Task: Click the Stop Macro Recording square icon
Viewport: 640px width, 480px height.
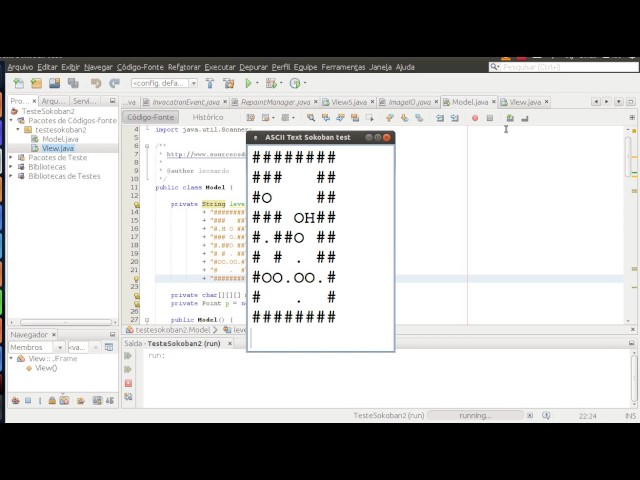Action: tap(490, 118)
